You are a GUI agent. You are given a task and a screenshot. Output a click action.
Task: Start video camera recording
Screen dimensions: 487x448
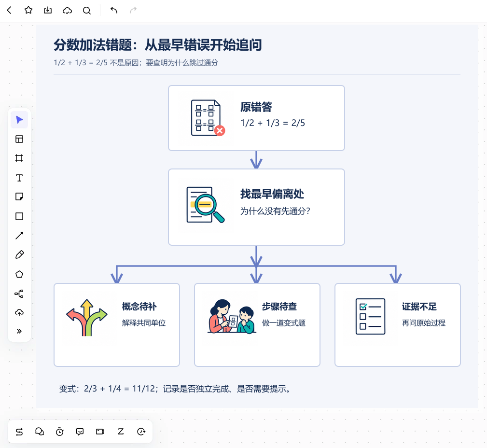[100, 432]
